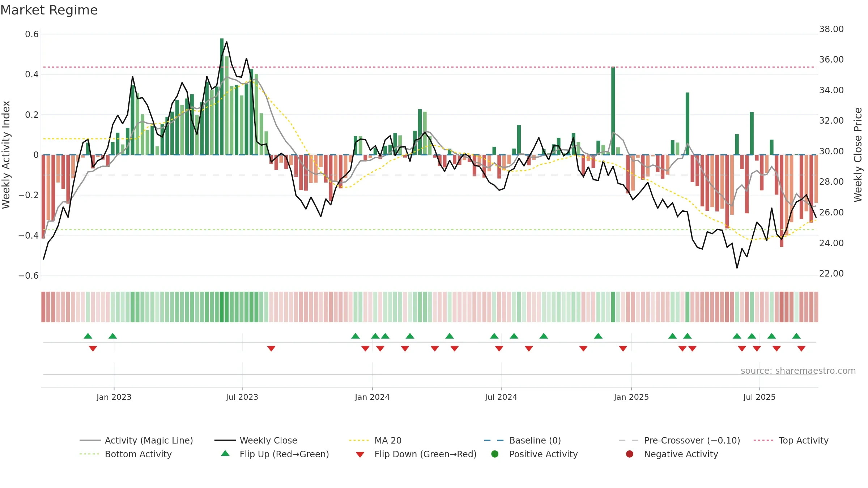Select the Market Regime chart title
The height and width of the screenshot is (488, 868).
point(49,10)
